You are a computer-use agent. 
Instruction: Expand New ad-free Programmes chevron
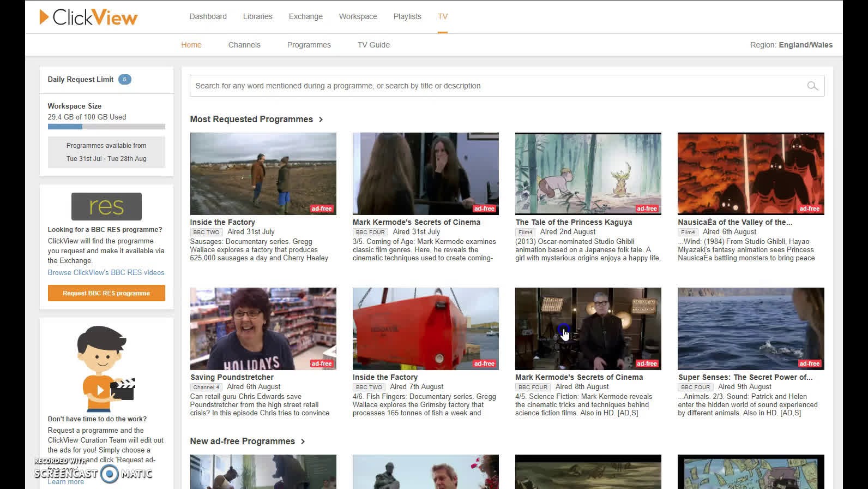pos(303,442)
